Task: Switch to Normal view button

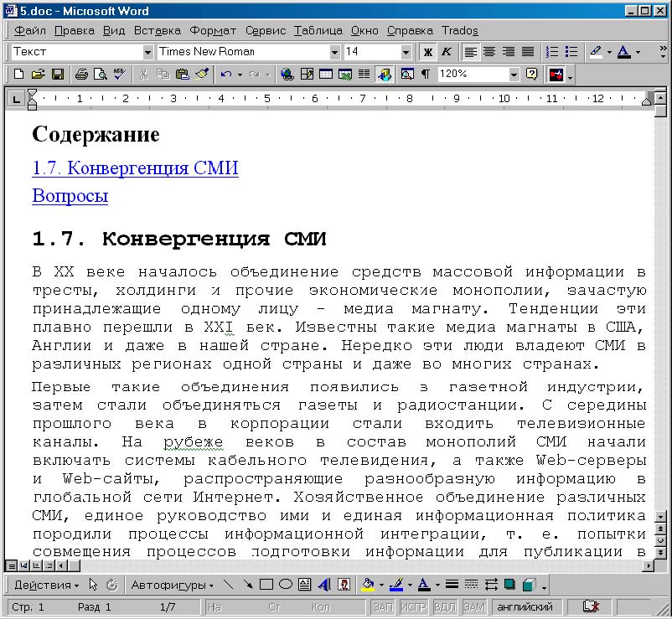Action: tap(12, 566)
